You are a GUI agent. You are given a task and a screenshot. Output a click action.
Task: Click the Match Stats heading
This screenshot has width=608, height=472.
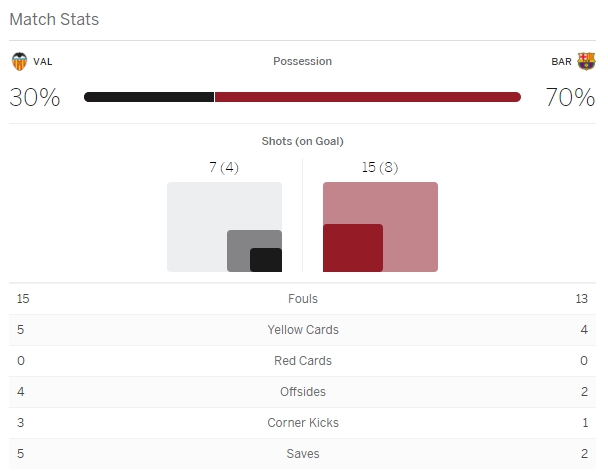[x=54, y=19]
